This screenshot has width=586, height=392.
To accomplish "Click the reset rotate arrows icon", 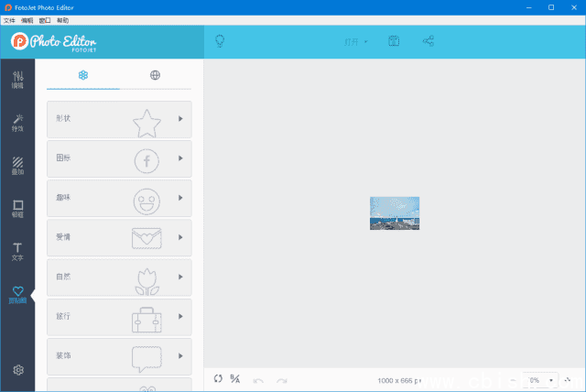I will coord(218,378).
